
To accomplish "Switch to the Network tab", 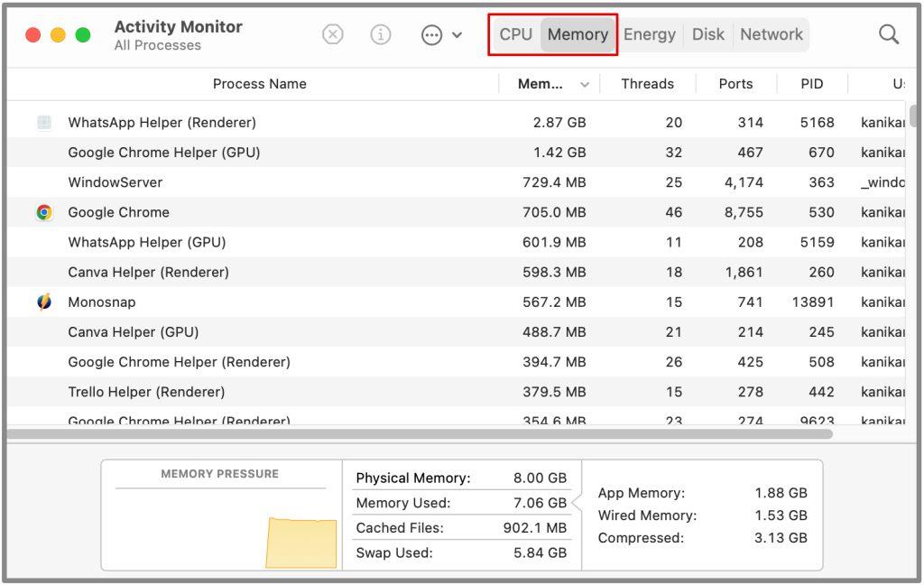I will coord(772,34).
